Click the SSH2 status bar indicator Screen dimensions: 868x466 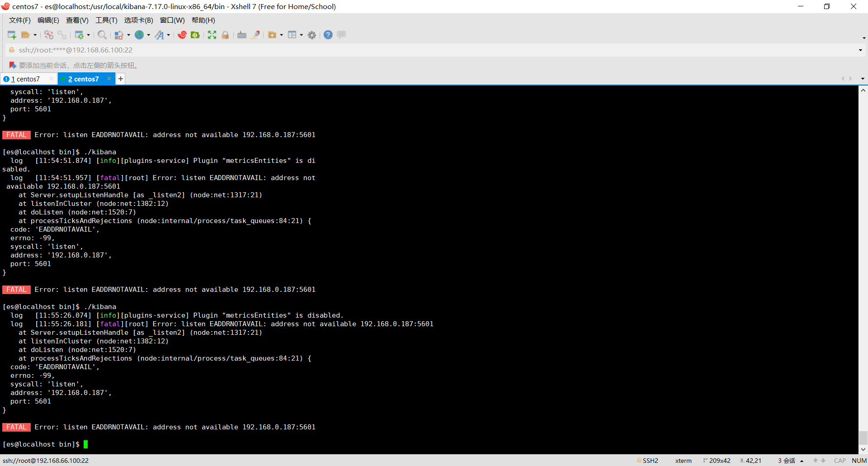coord(647,461)
